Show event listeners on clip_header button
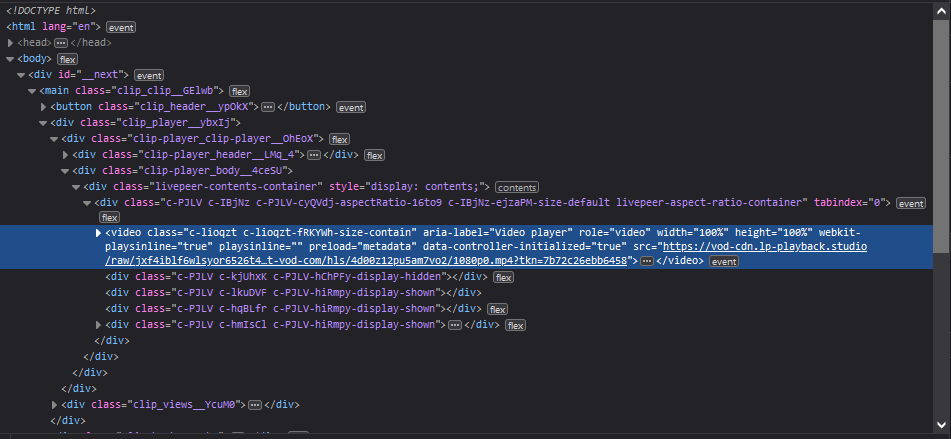Viewport: 951px width, 439px height. coord(351,107)
